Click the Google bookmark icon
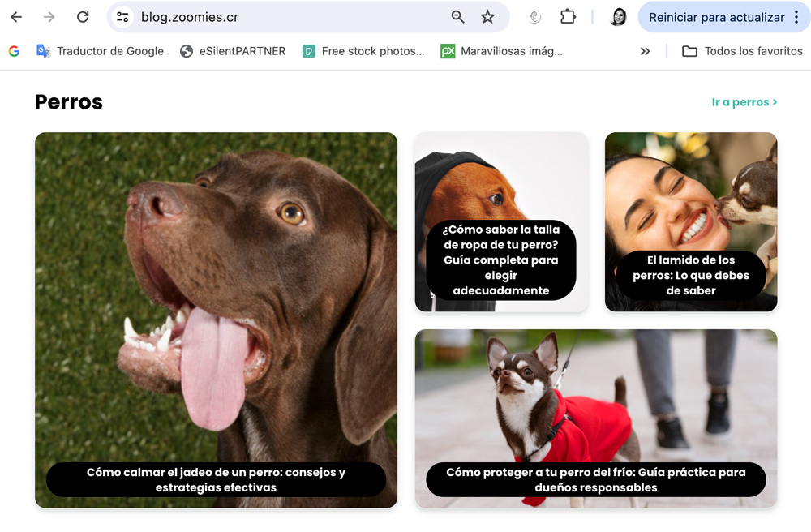The height and width of the screenshot is (532, 811). point(14,51)
